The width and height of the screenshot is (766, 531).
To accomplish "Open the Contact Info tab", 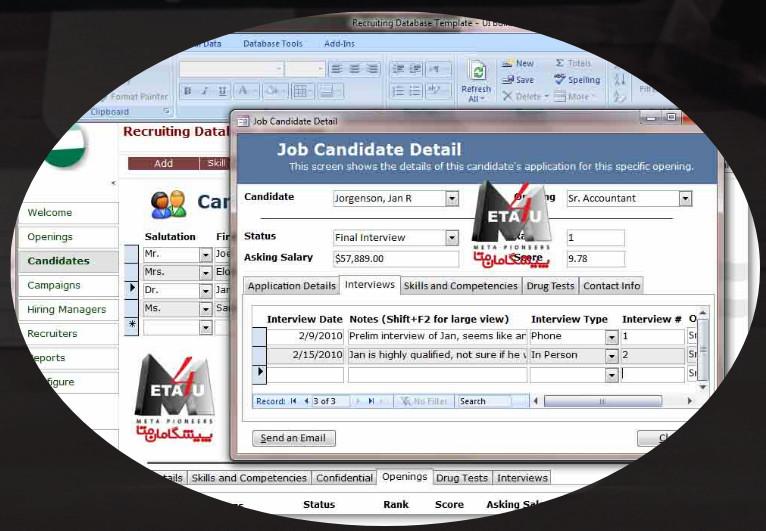I will click(x=611, y=286).
